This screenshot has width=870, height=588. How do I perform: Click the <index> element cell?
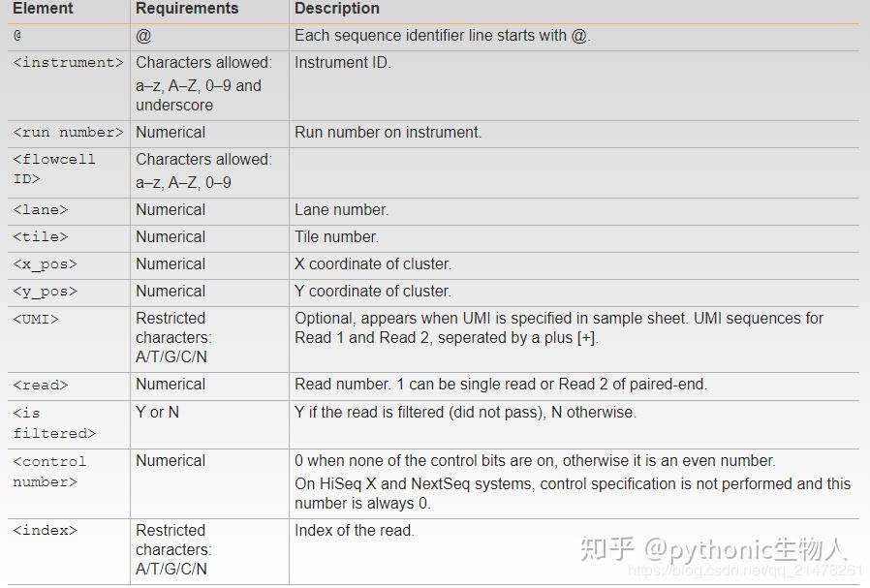45,531
